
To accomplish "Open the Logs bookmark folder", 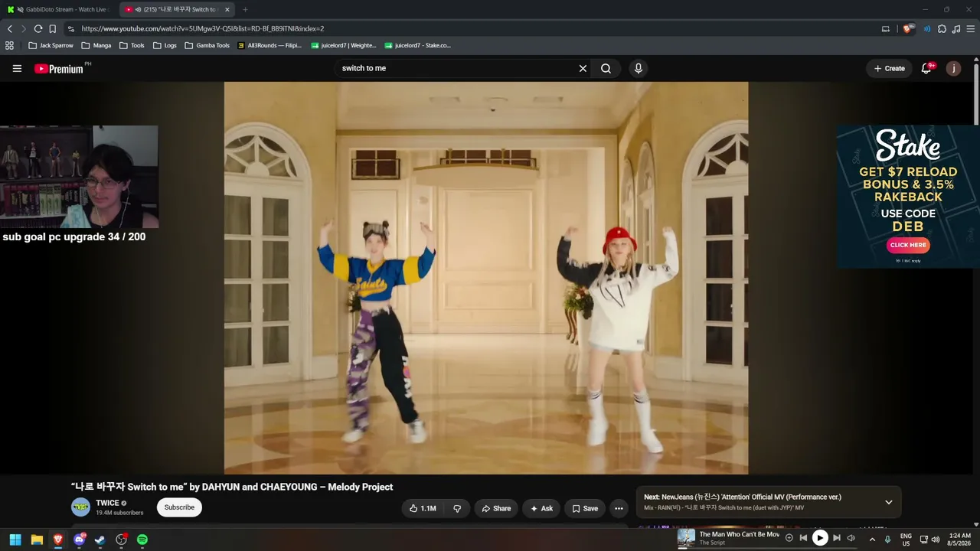I will click(x=165, y=46).
